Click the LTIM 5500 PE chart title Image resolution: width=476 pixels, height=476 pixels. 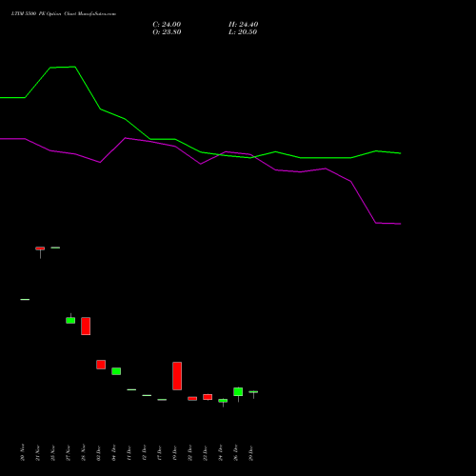tap(64, 14)
